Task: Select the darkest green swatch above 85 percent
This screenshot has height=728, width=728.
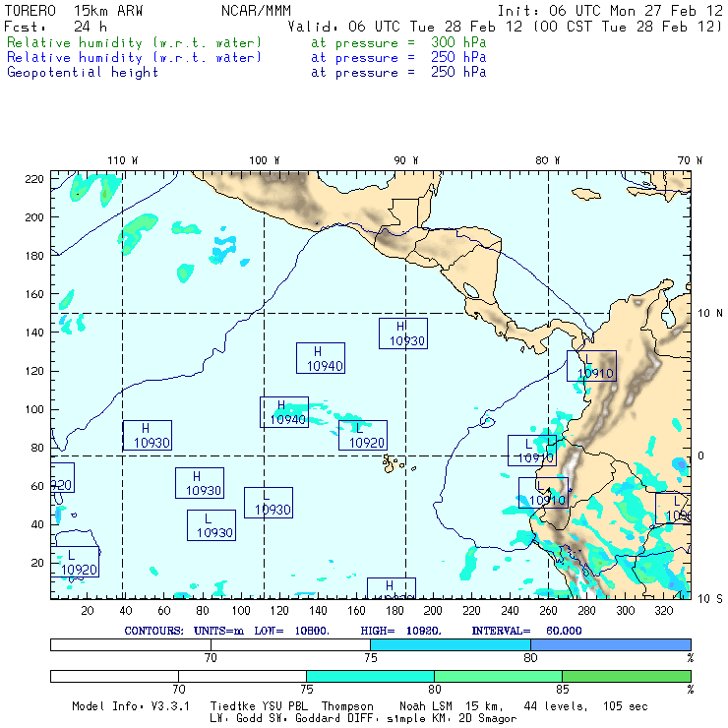Action: tap(626, 677)
